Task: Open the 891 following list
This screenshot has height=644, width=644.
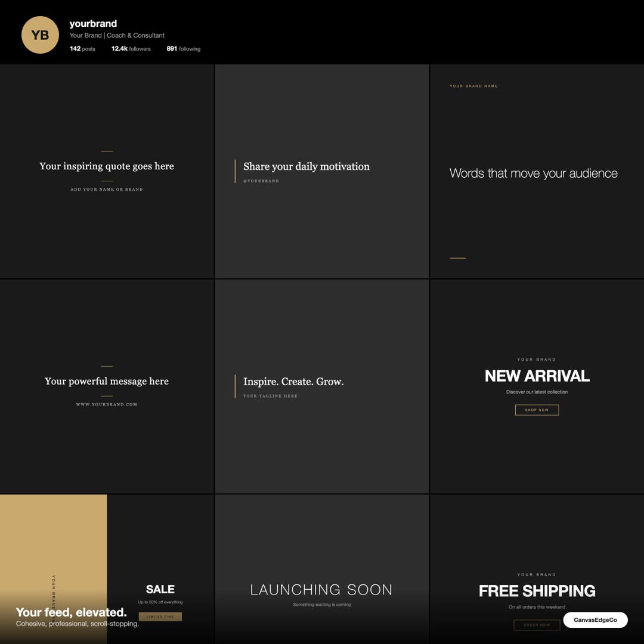Action: [184, 48]
